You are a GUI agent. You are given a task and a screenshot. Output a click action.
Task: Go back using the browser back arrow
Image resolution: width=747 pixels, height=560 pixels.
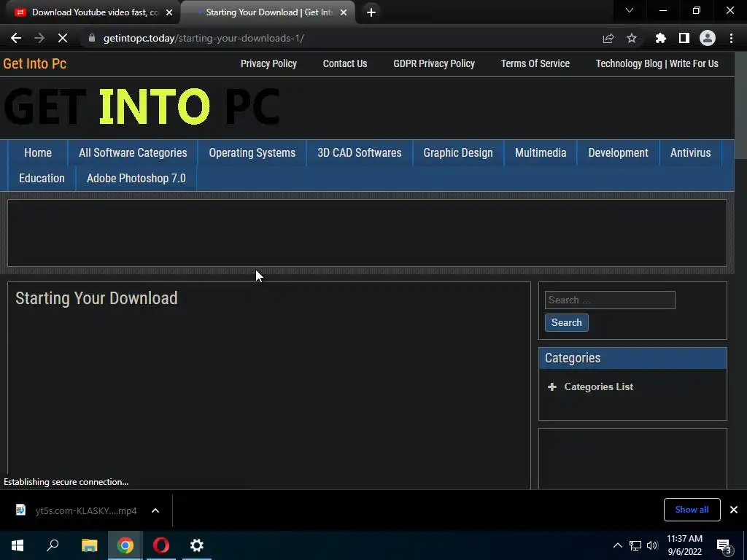(x=16, y=38)
